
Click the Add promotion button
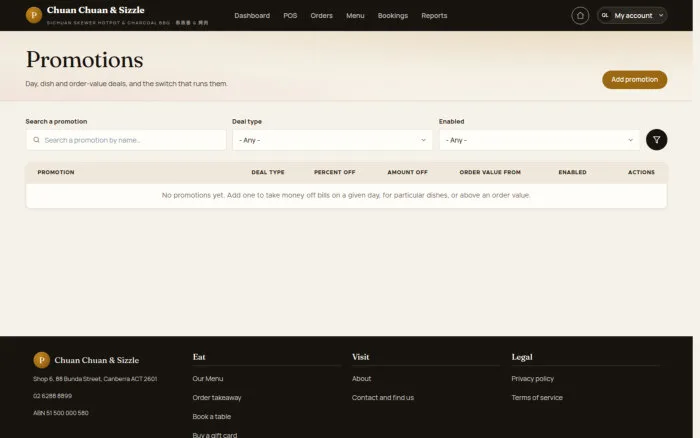[634, 79]
